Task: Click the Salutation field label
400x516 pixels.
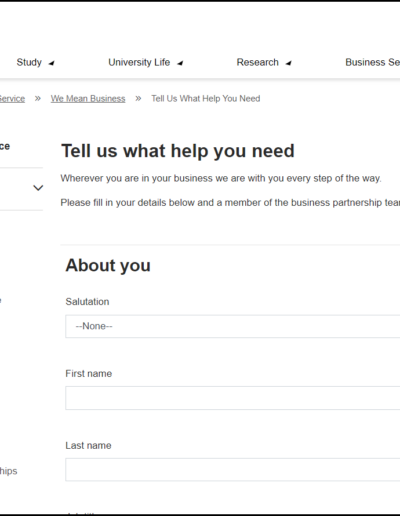Action: click(87, 302)
